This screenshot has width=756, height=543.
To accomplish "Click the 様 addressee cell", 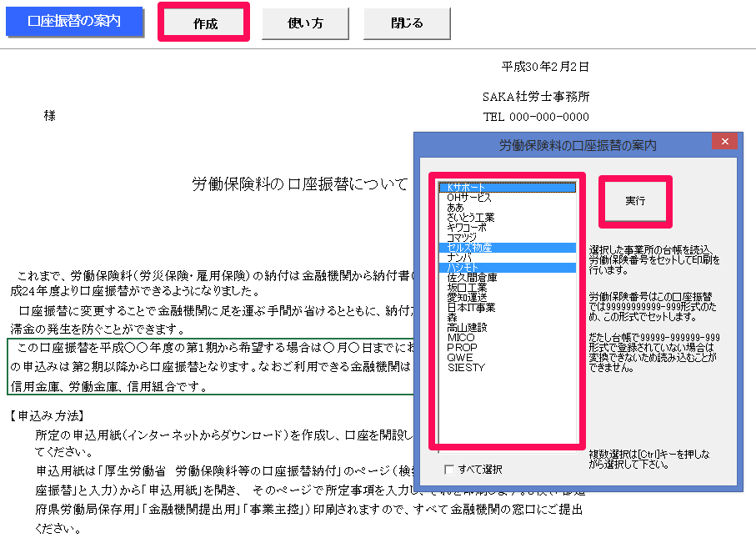I will 50,115.
